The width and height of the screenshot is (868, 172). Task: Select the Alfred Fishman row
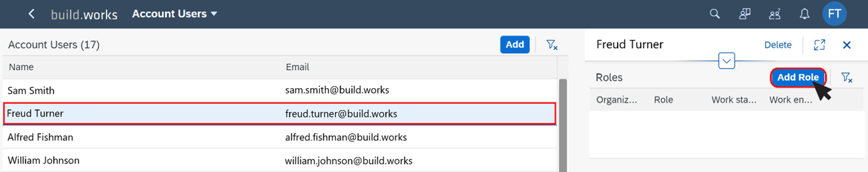coord(280,137)
